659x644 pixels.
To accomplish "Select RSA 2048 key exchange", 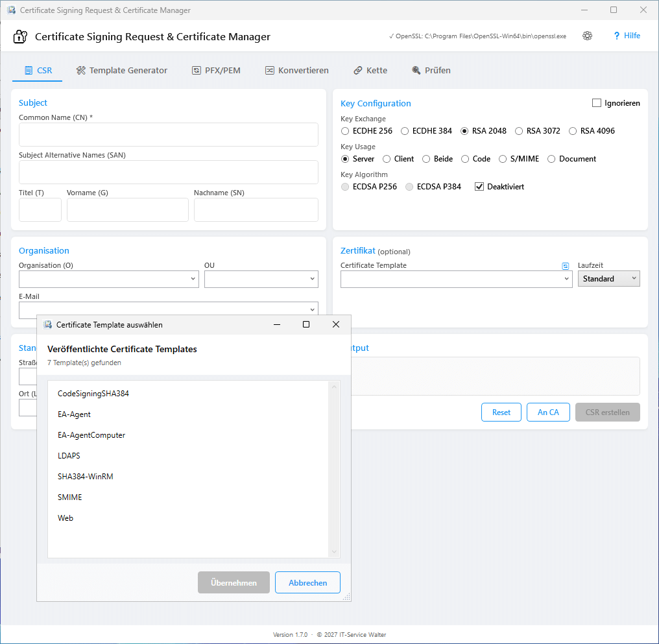I will click(464, 131).
